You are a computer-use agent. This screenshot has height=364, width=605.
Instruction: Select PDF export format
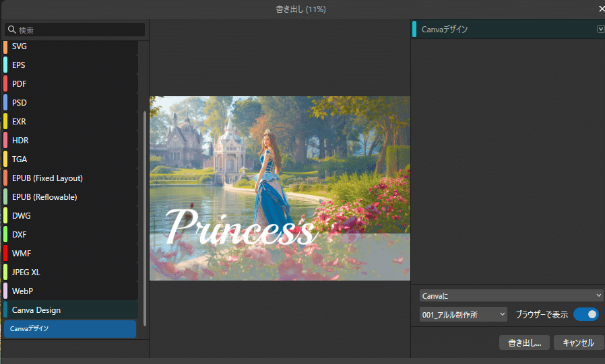point(71,84)
